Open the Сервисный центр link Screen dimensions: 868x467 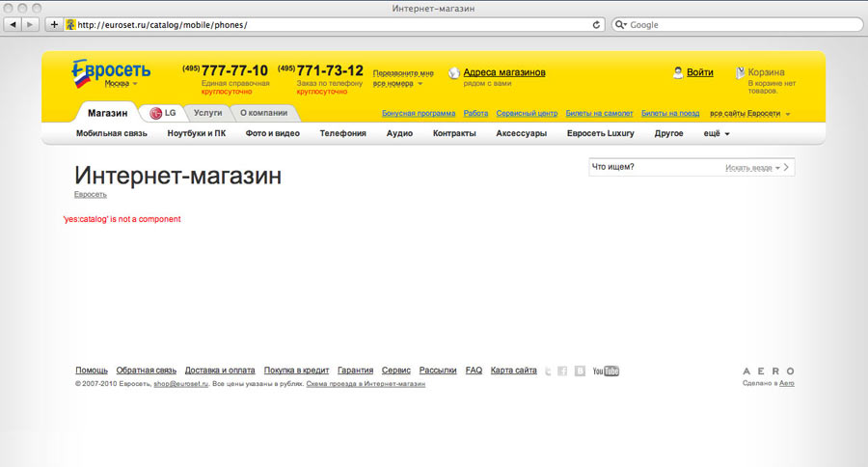click(x=527, y=114)
